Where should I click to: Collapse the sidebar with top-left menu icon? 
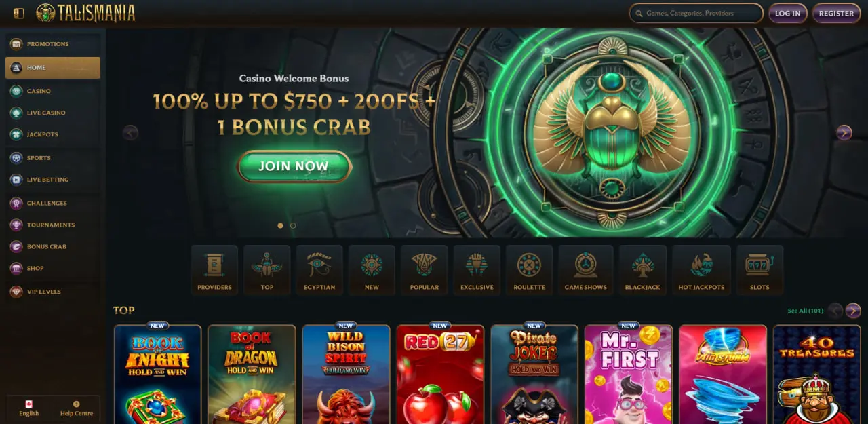click(x=19, y=13)
